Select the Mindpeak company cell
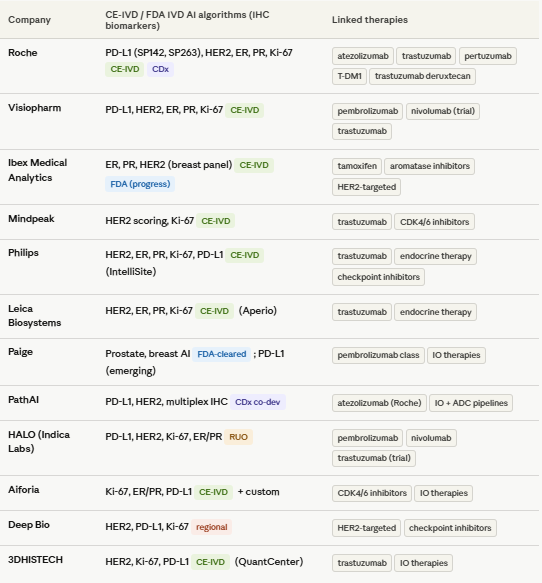The height and width of the screenshot is (583, 542). [31, 219]
